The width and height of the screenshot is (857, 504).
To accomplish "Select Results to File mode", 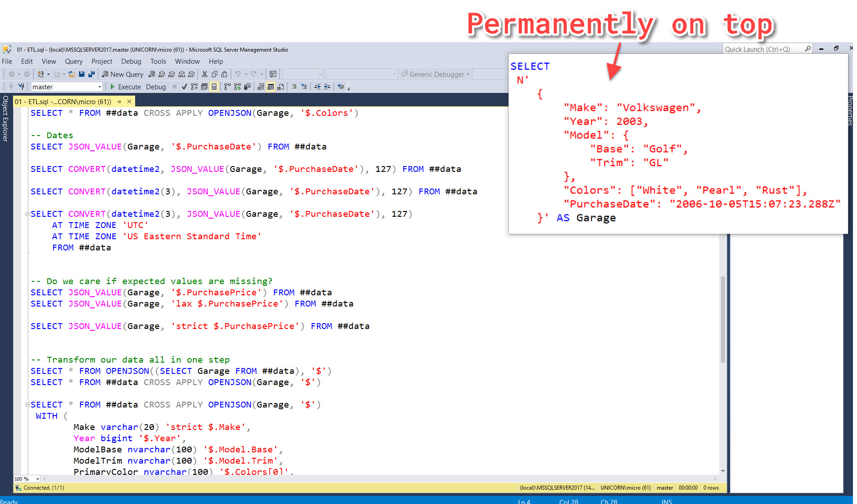I will pyautogui.click(x=281, y=87).
